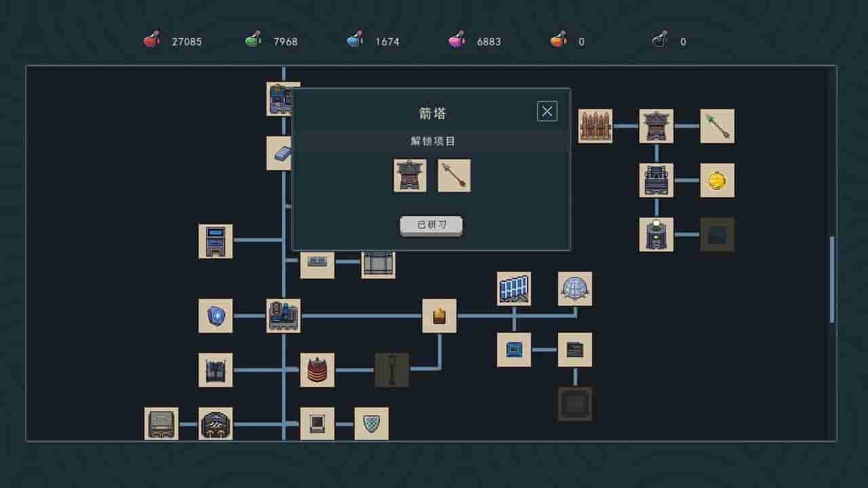Select the arrow item in the dialog

coord(454,176)
